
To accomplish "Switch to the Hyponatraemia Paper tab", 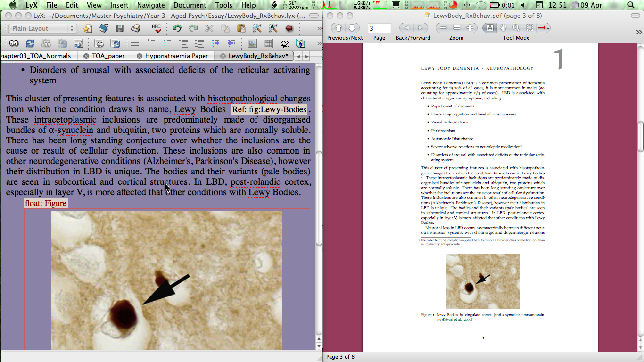I will point(176,56).
